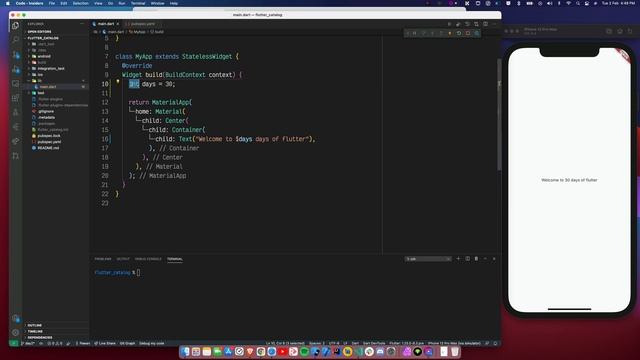Split the terminal panel
Image resolution: width=640 pixels, height=360 pixels.
point(467,259)
